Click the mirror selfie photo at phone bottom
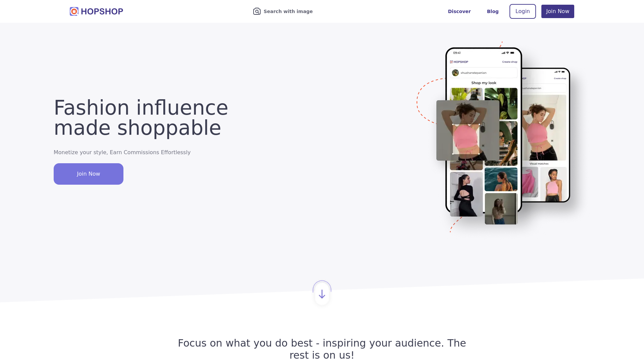 click(501, 208)
